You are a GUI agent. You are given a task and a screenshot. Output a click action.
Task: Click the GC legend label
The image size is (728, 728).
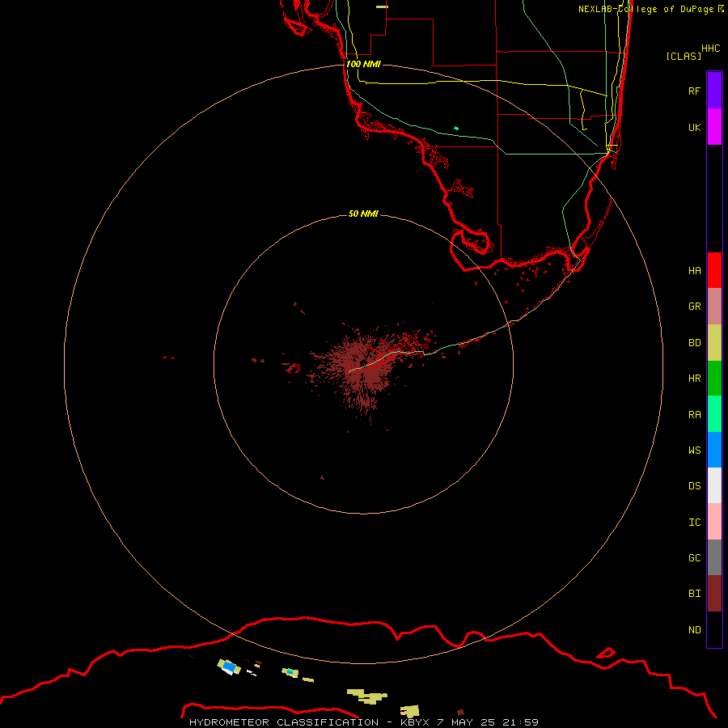pos(694,557)
